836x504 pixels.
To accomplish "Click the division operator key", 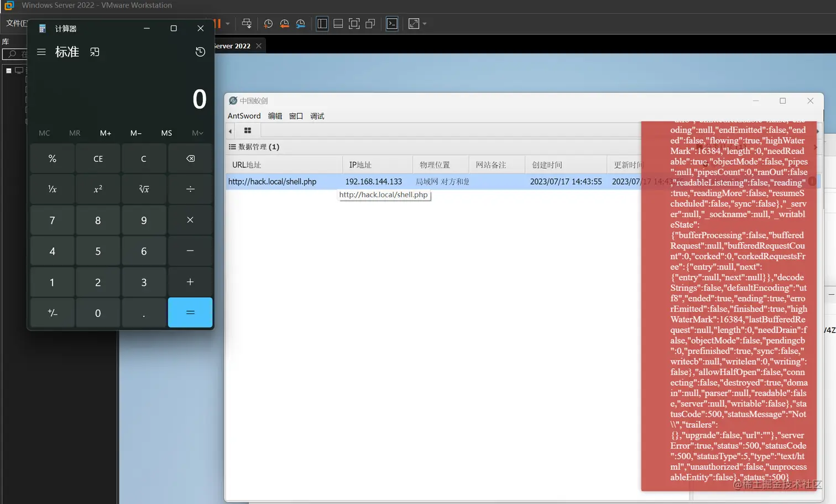I will [190, 189].
